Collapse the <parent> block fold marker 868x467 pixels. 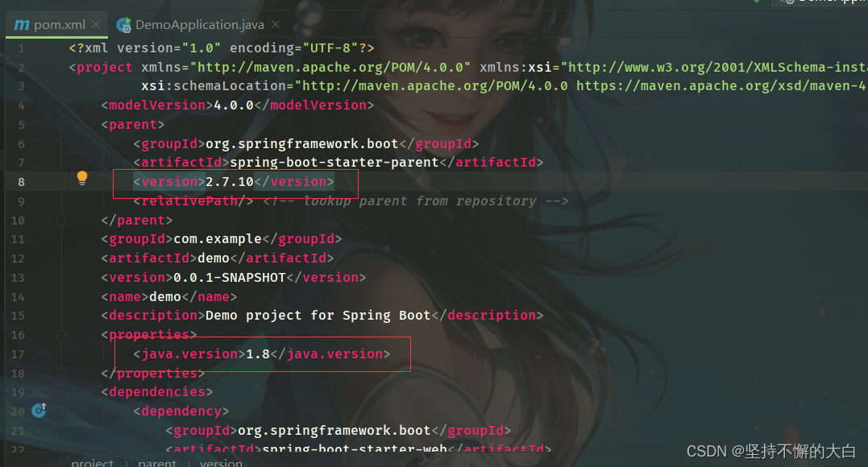(x=61, y=125)
